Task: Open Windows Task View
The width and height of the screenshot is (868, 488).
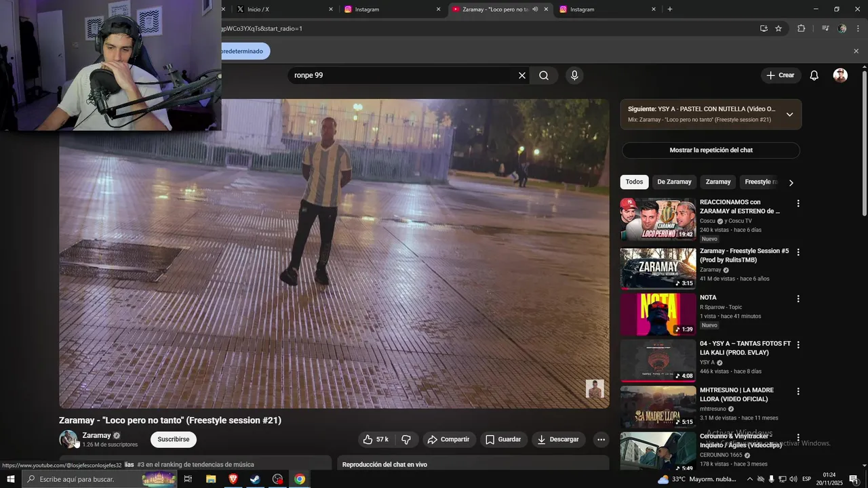Action: (x=188, y=479)
